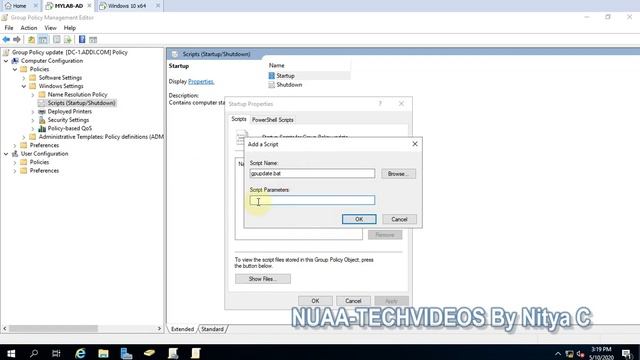Click the Computer Configuration node icon
The height and width of the screenshot is (360, 640).
coord(15,61)
